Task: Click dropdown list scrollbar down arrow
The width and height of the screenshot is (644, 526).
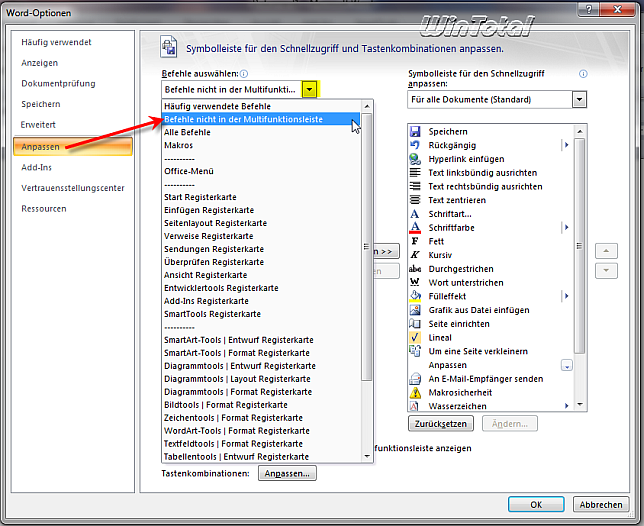Action: tap(367, 456)
